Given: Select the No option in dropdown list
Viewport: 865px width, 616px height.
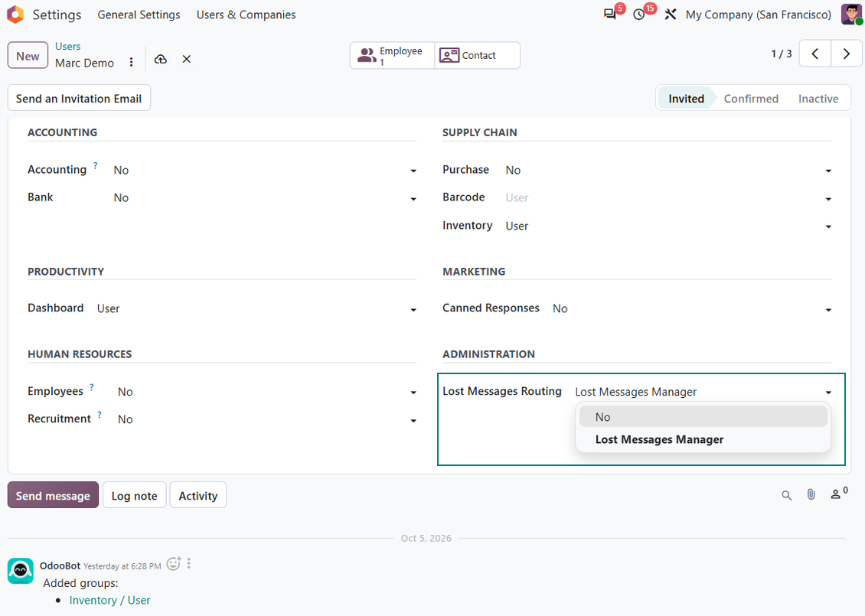Looking at the screenshot, I should pos(703,417).
